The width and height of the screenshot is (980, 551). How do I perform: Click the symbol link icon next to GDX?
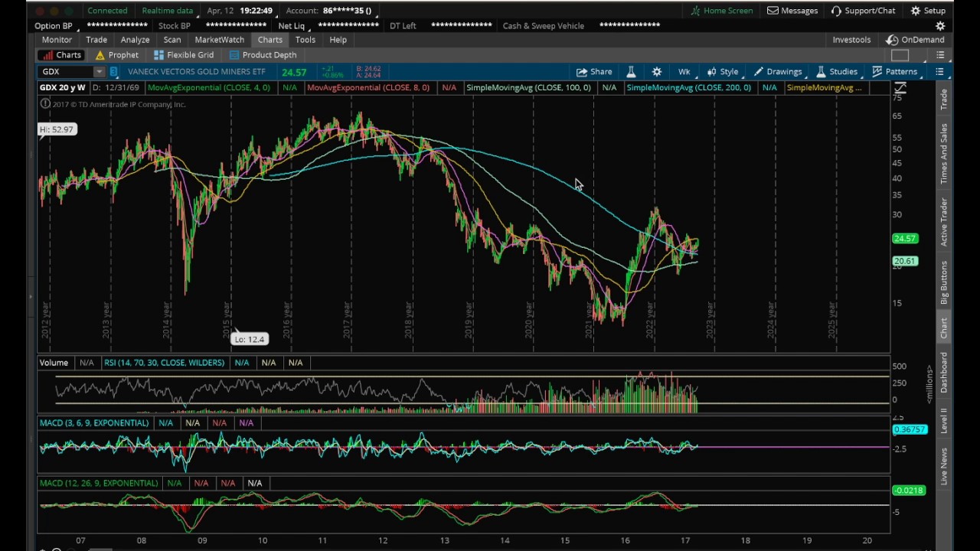click(x=113, y=72)
